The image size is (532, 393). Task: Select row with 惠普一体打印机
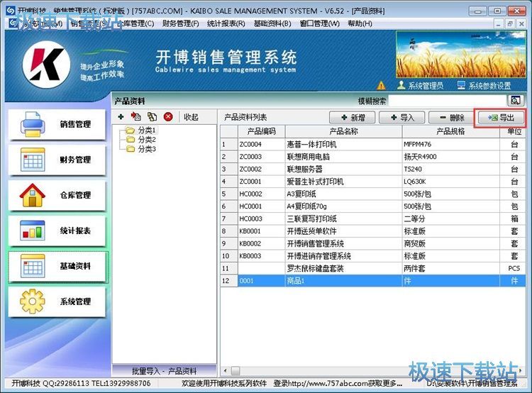373,144
